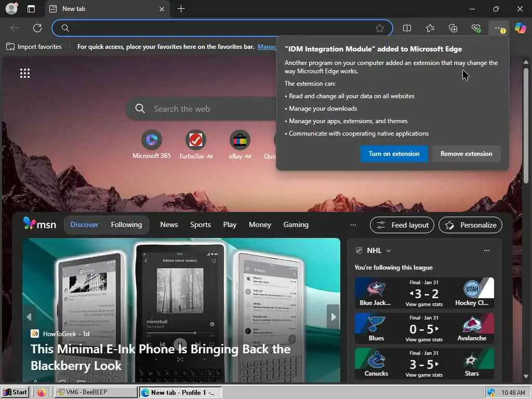Star this page as a favorite

[x=380, y=28]
